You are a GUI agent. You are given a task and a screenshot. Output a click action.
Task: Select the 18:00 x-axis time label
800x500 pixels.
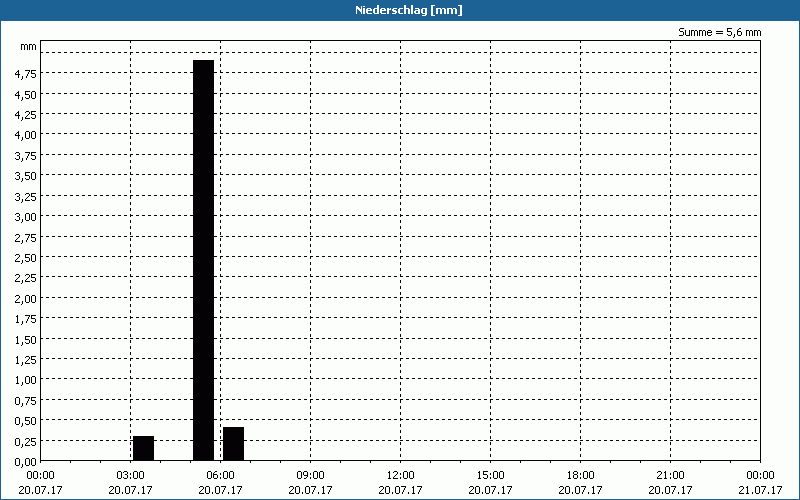580,476
